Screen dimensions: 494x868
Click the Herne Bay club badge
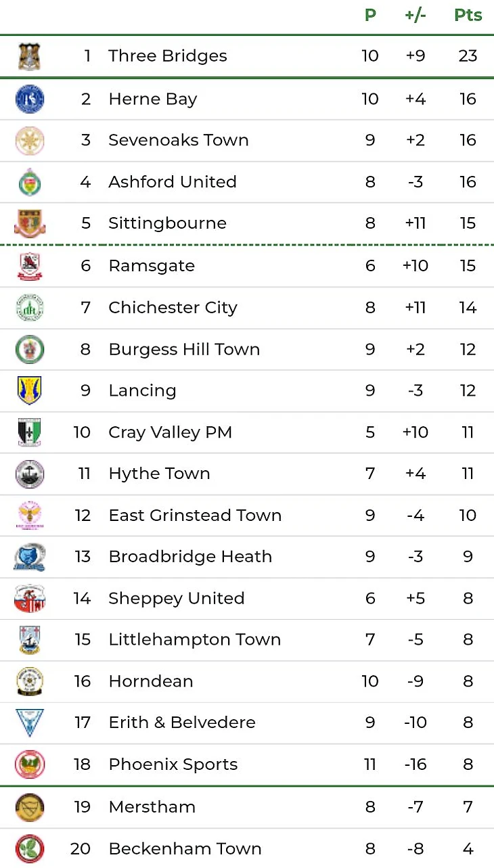29,99
